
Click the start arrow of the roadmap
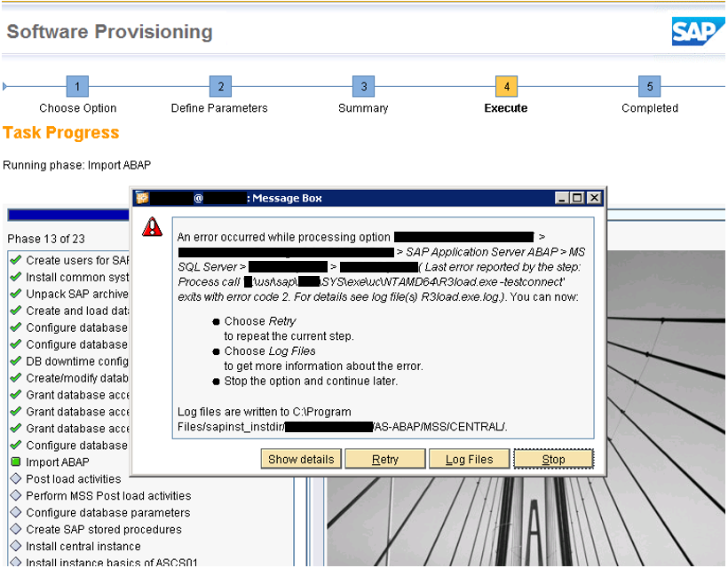point(4,86)
